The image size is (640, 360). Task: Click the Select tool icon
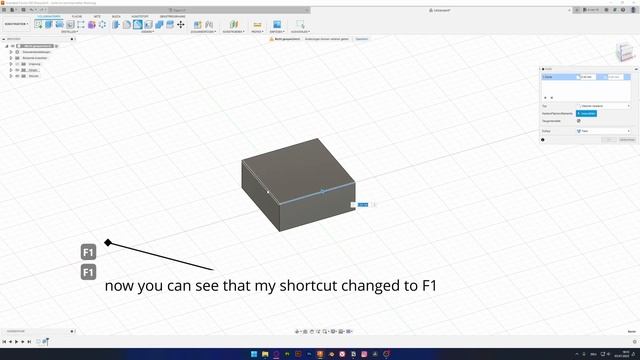(300, 24)
